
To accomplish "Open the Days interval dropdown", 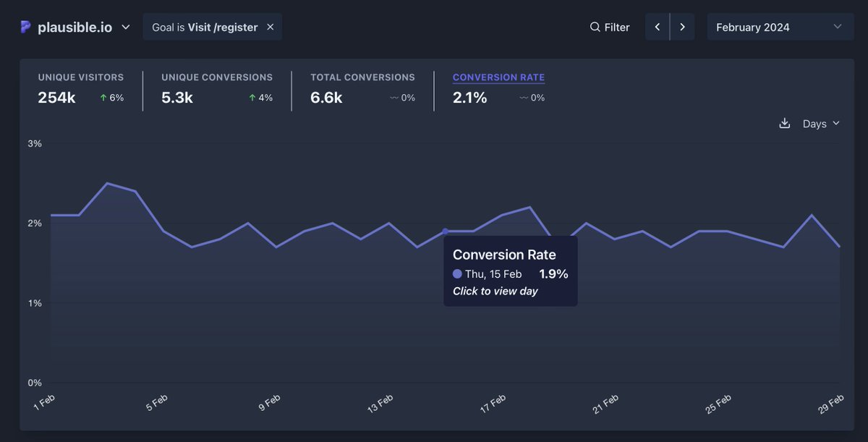I will click(821, 124).
